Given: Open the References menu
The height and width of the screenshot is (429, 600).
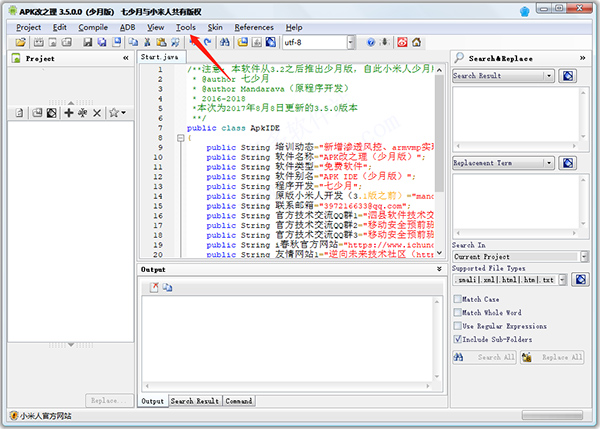Looking at the screenshot, I should click(x=254, y=27).
